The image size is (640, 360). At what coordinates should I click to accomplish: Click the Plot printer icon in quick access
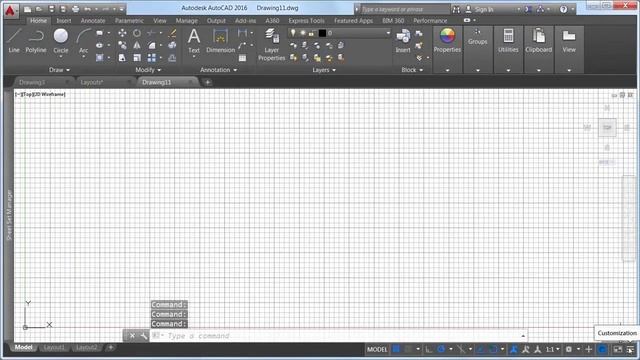point(76,9)
